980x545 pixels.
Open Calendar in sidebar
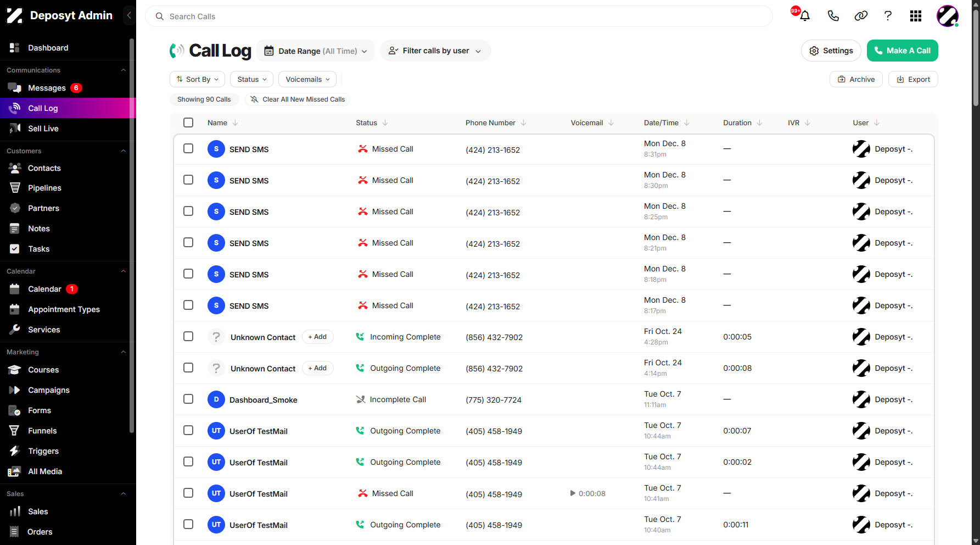pos(44,289)
